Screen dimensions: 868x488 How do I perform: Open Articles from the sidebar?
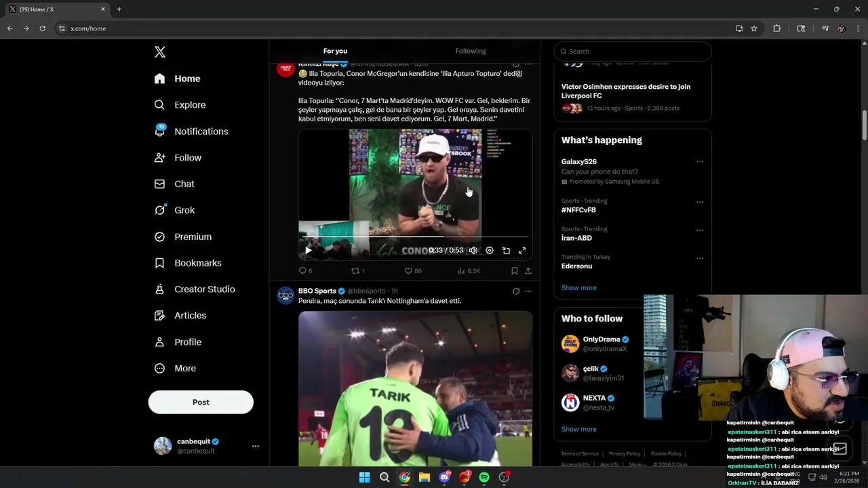(180, 315)
